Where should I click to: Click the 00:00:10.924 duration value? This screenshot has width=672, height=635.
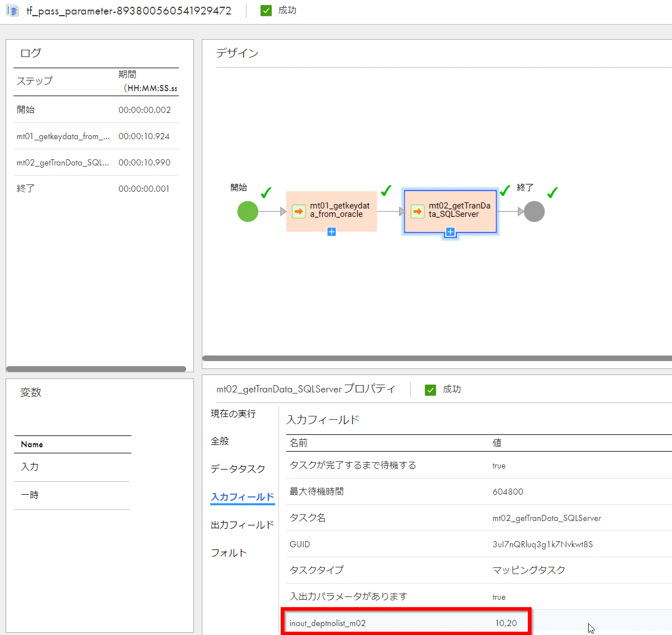[x=144, y=136]
